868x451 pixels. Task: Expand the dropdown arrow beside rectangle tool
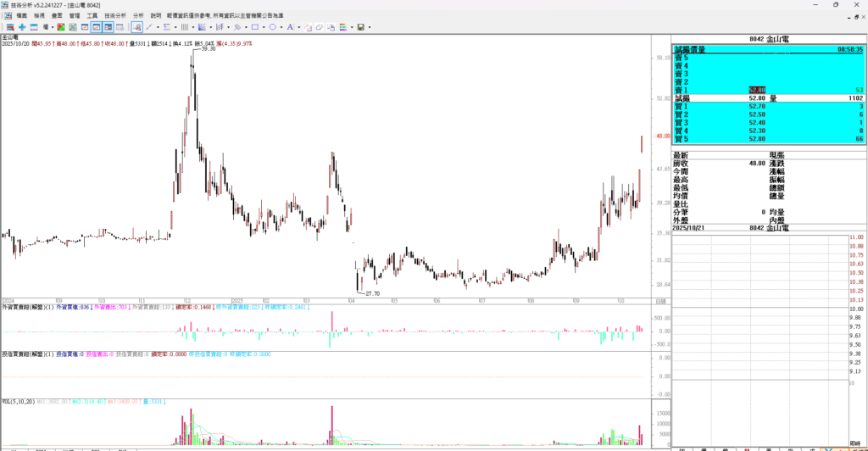coord(264,27)
